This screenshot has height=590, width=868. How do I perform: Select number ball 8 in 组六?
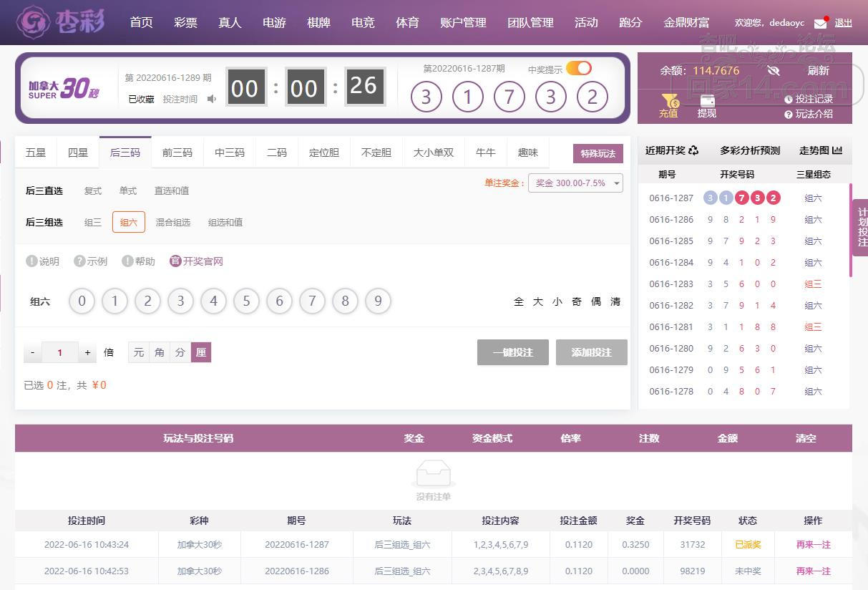345,301
